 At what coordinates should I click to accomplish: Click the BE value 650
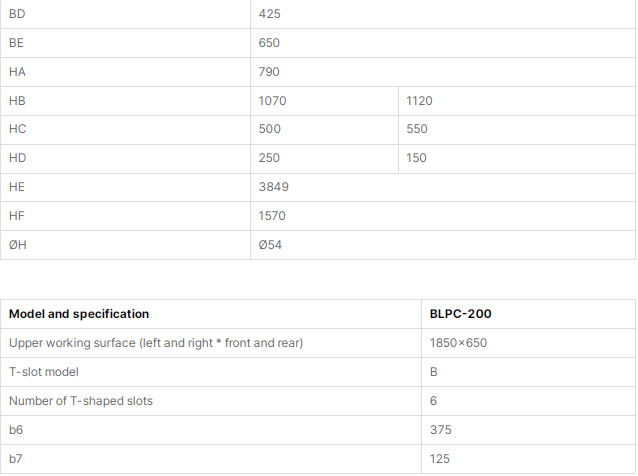(269, 43)
